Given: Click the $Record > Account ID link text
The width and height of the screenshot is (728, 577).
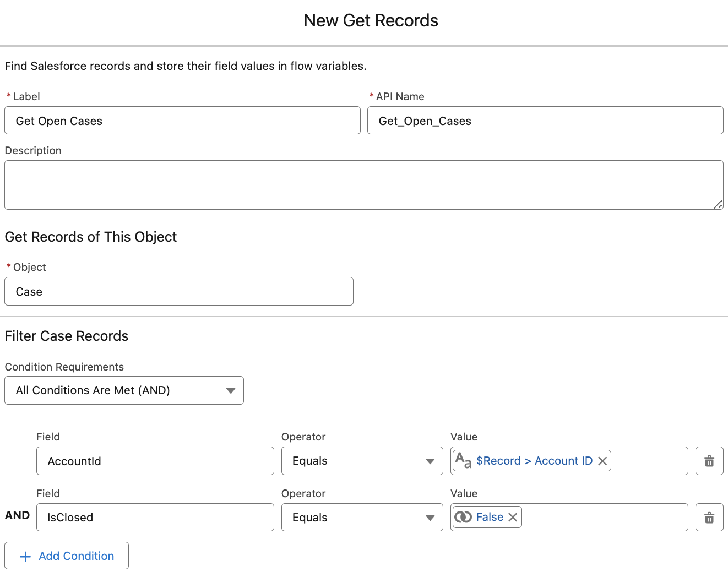Looking at the screenshot, I should 534,461.
